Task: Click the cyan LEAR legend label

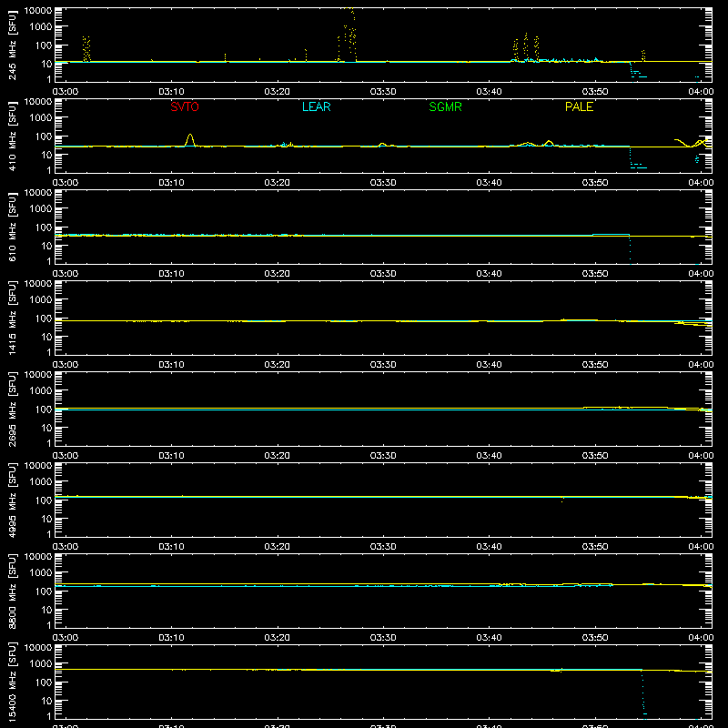Action: [316, 106]
